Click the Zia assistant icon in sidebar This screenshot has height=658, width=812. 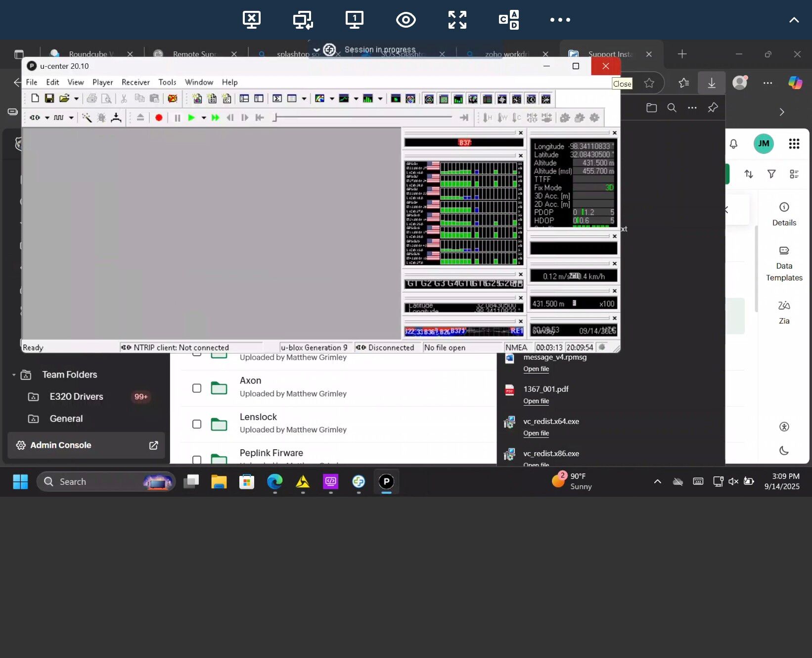tap(784, 313)
